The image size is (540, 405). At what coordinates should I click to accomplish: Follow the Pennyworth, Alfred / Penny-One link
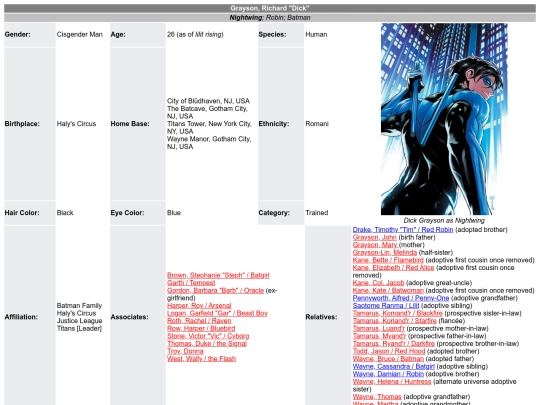tap(401, 298)
